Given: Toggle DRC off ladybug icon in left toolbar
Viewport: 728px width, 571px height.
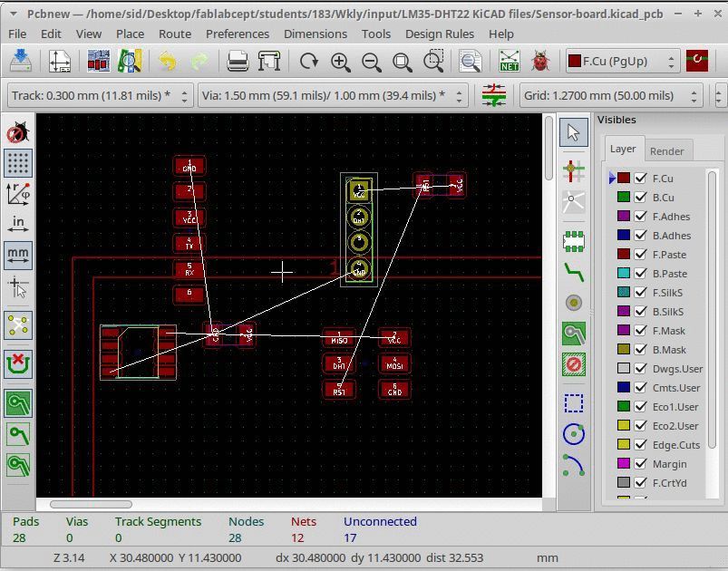Looking at the screenshot, I should pyautogui.click(x=18, y=133).
